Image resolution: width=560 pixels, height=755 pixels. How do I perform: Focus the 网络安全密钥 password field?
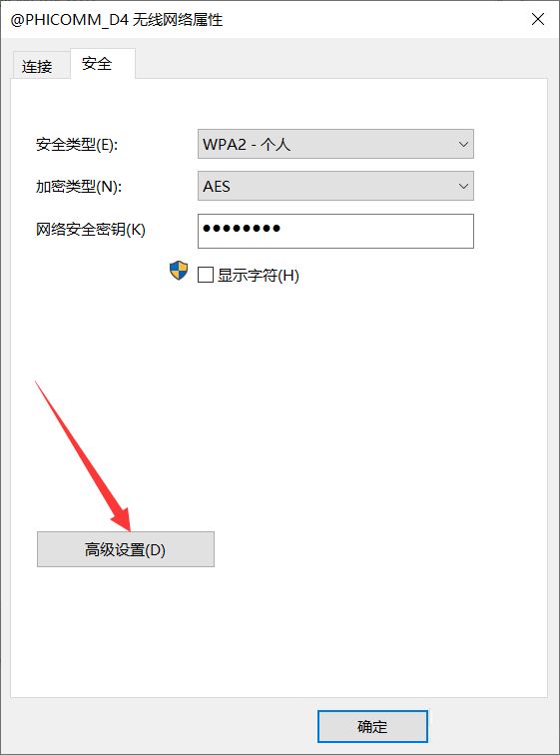click(335, 231)
